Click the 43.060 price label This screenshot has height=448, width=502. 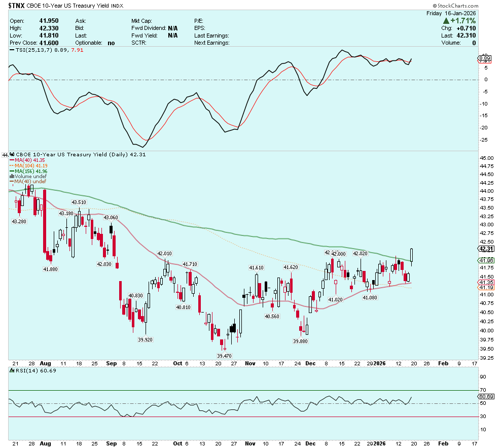tap(111, 218)
